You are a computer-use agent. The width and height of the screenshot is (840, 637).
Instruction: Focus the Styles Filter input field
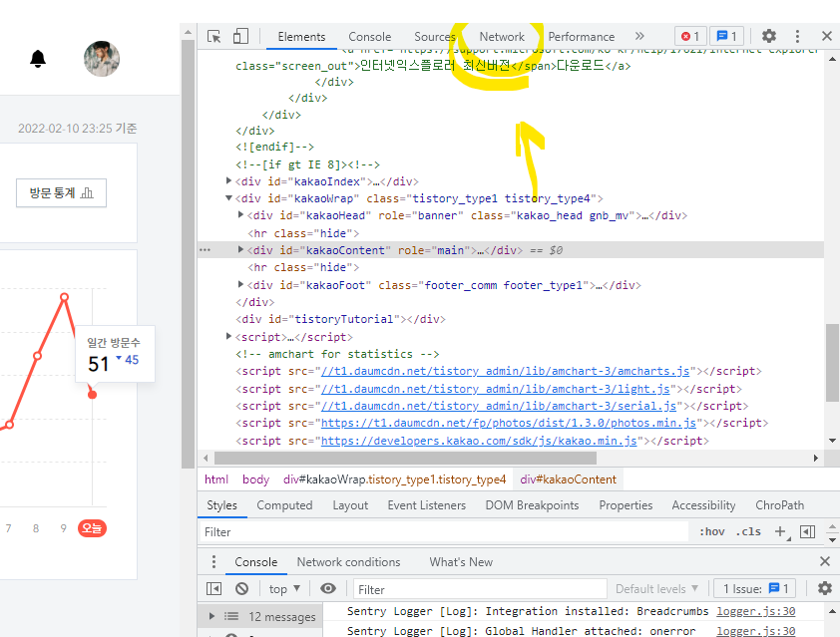coord(444,532)
